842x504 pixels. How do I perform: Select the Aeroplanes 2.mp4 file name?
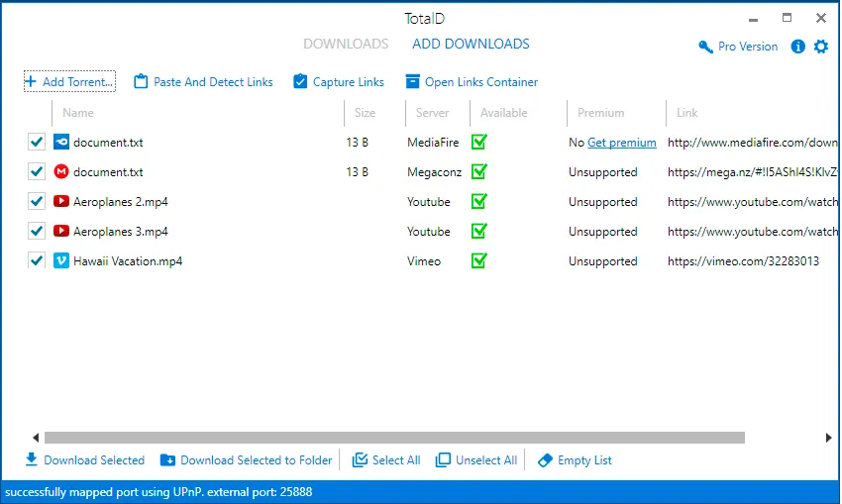(x=121, y=202)
